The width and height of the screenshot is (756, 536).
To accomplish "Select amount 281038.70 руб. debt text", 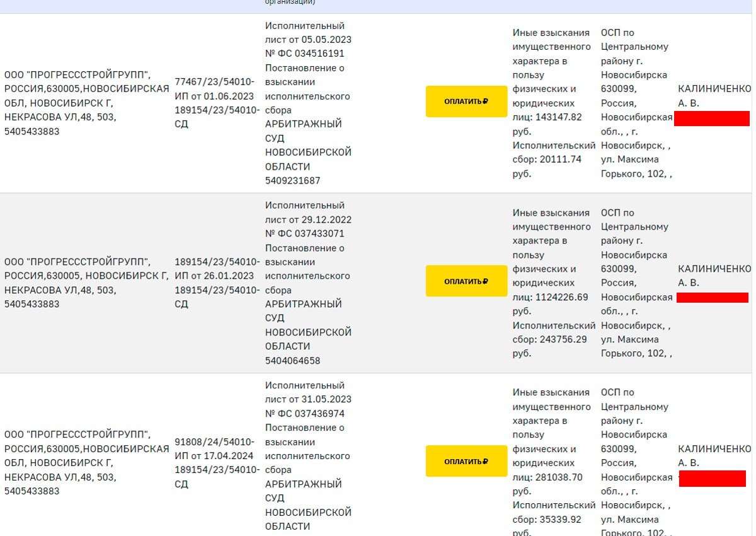I will pyautogui.click(x=552, y=441).
